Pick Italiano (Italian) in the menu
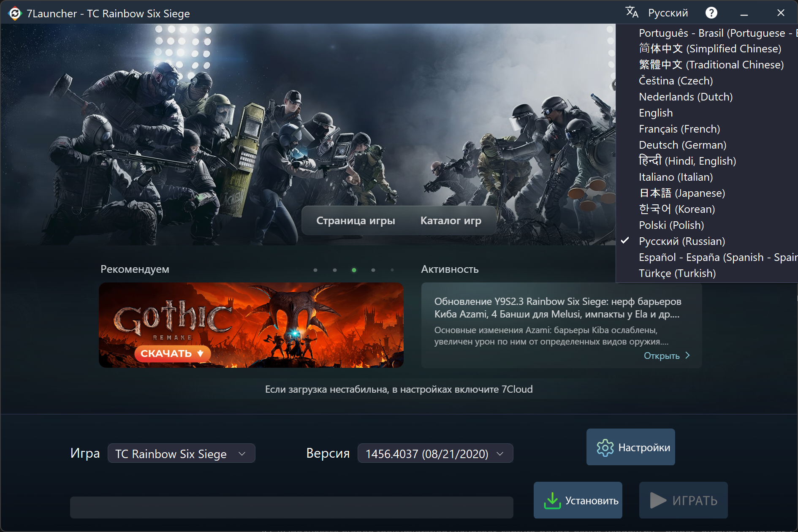 point(707,177)
